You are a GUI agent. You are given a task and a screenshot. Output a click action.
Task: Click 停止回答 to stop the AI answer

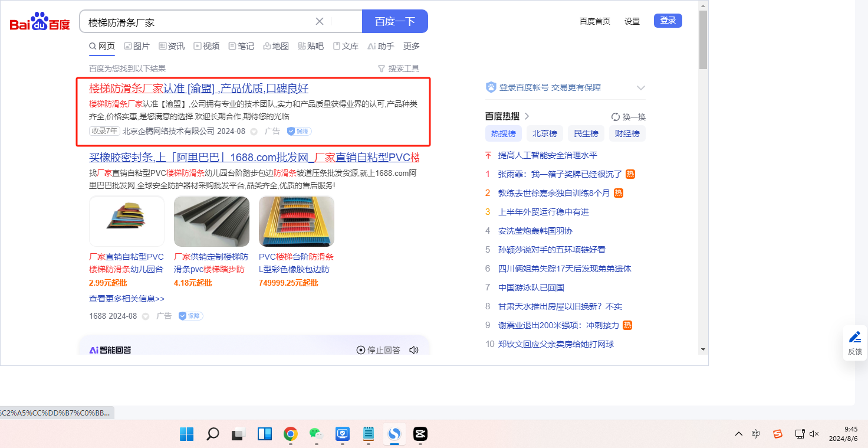[379, 350]
